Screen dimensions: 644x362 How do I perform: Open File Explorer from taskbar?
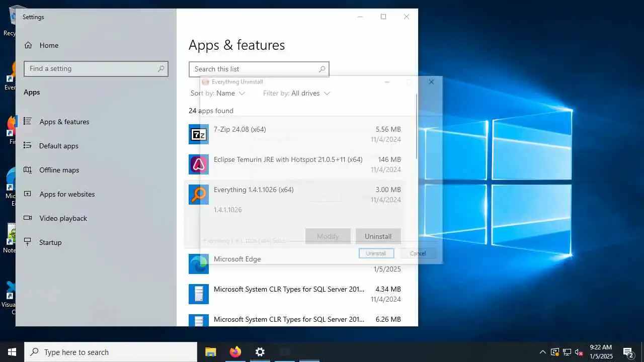pyautogui.click(x=210, y=352)
